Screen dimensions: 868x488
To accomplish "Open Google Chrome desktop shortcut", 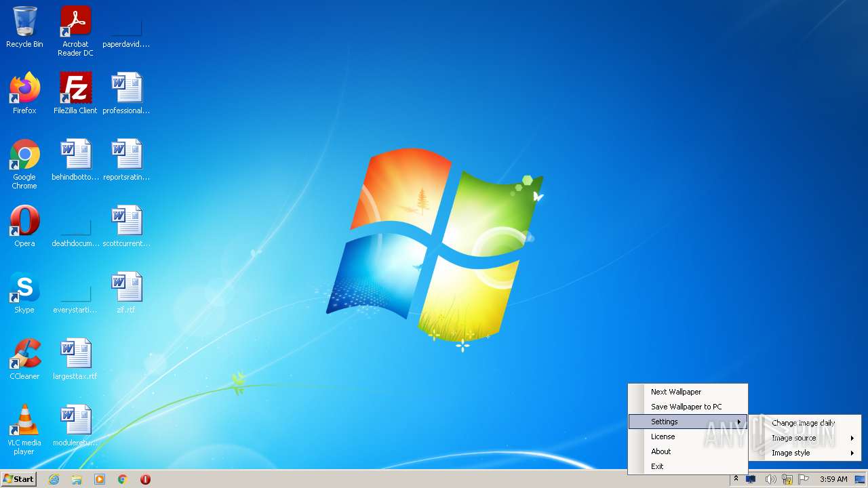I will (24, 164).
